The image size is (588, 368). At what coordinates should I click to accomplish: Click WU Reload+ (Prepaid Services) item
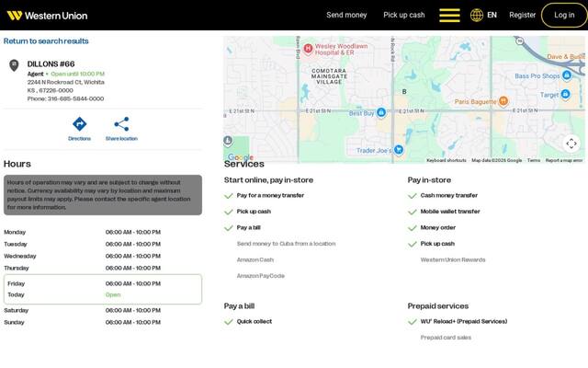pyautogui.click(x=464, y=321)
